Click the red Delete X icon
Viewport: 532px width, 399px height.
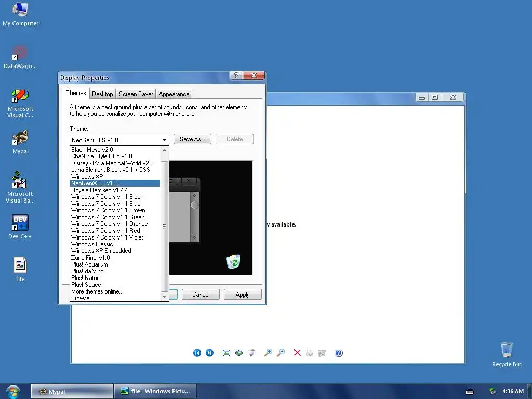(297, 353)
